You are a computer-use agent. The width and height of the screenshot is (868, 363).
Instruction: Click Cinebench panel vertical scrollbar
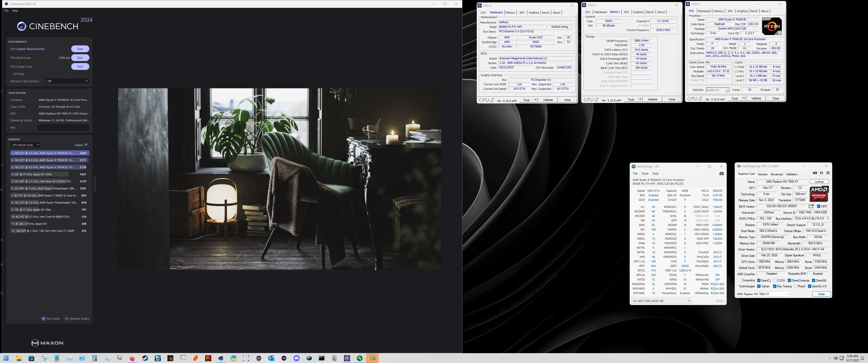95,184
